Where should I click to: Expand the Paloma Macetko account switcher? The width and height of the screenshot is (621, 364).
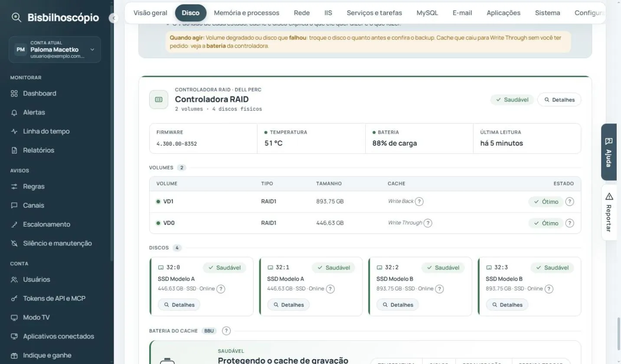point(55,49)
